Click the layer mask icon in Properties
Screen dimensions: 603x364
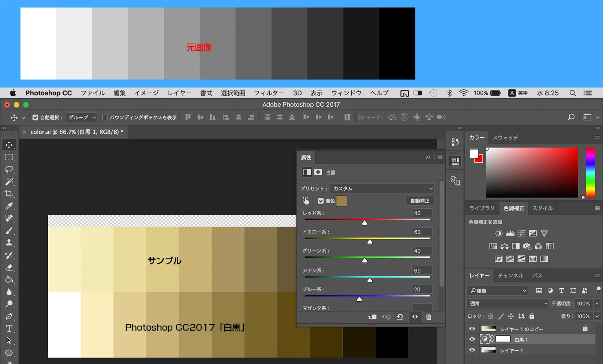318,172
